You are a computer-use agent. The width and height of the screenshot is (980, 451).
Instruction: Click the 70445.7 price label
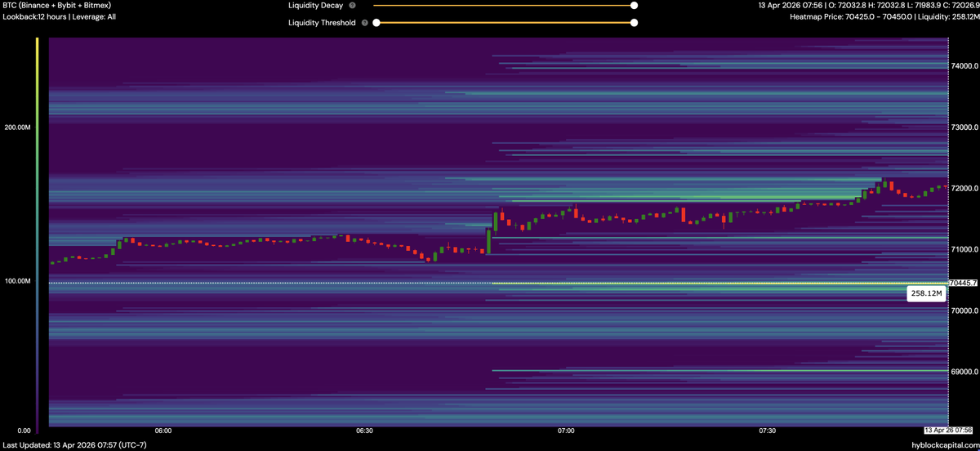pyautogui.click(x=964, y=284)
